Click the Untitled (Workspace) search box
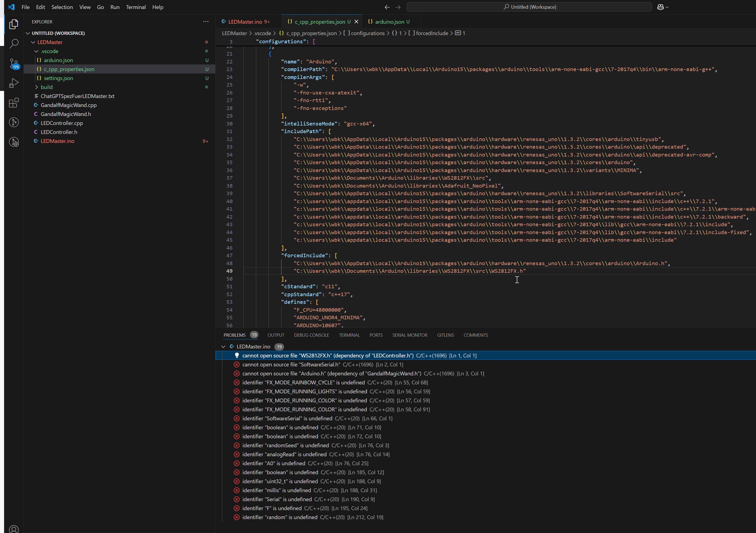Screen dimensions: 756x533 [529, 7]
